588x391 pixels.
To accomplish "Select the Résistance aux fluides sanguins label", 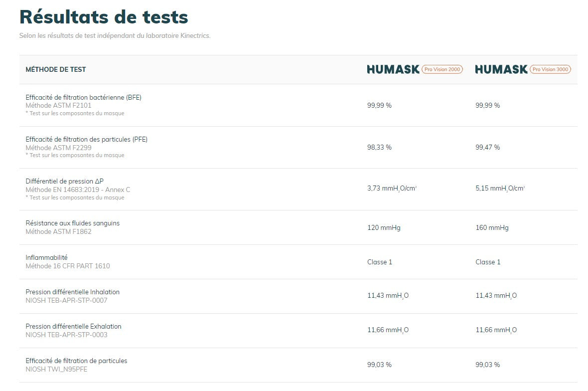I will 72,223.
